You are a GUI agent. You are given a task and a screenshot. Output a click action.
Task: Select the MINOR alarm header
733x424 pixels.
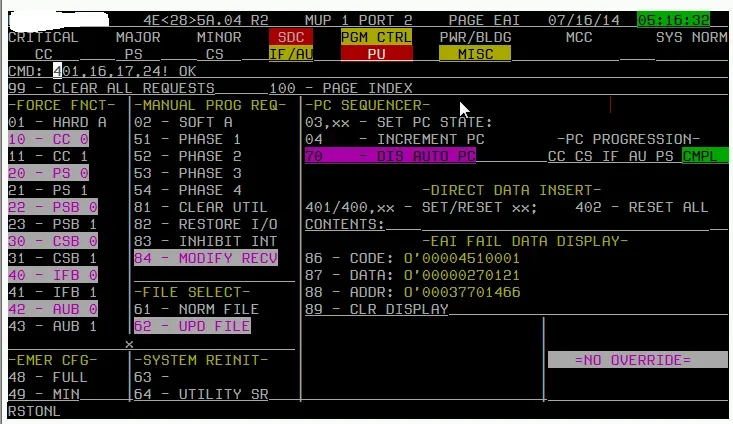click(x=219, y=37)
